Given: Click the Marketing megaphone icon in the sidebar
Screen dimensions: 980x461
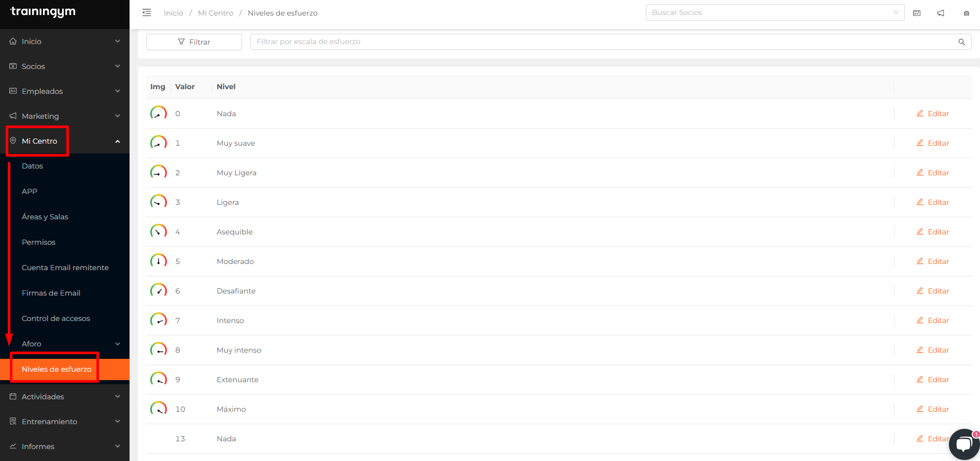Looking at the screenshot, I should [13, 116].
